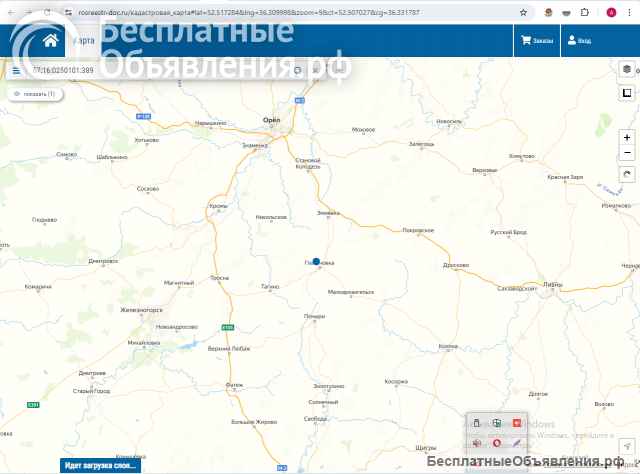The image size is (640, 474).
Task: Reload the page in browser
Action: tap(47, 13)
